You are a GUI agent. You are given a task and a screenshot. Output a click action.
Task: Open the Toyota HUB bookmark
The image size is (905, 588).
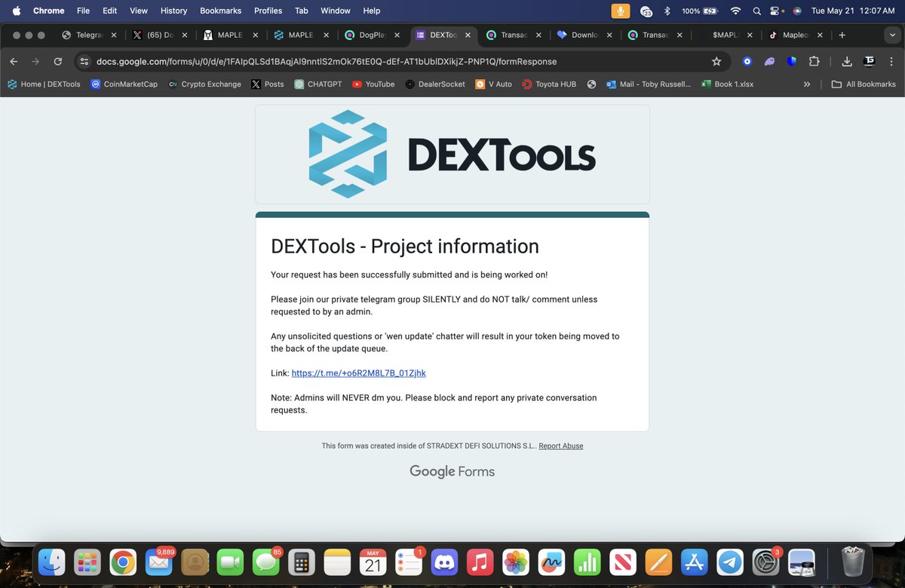549,84
